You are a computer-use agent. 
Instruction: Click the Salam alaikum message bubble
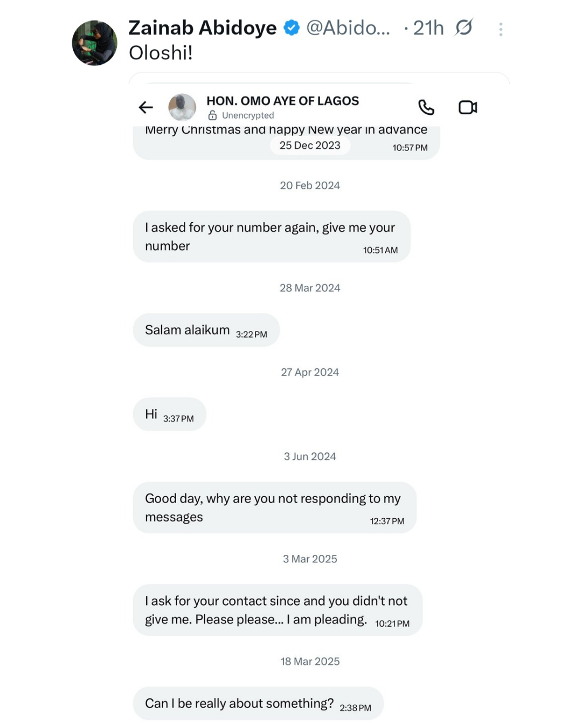coord(206,330)
